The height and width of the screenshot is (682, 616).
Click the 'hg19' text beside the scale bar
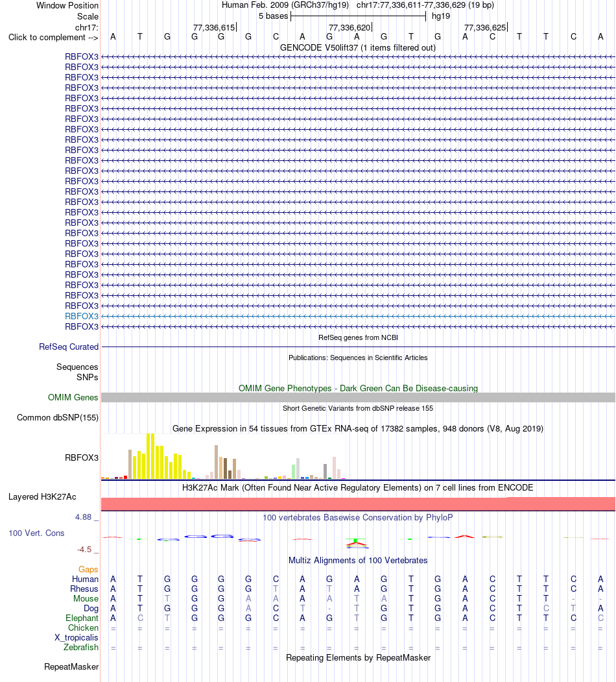click(x=441, y=16)
